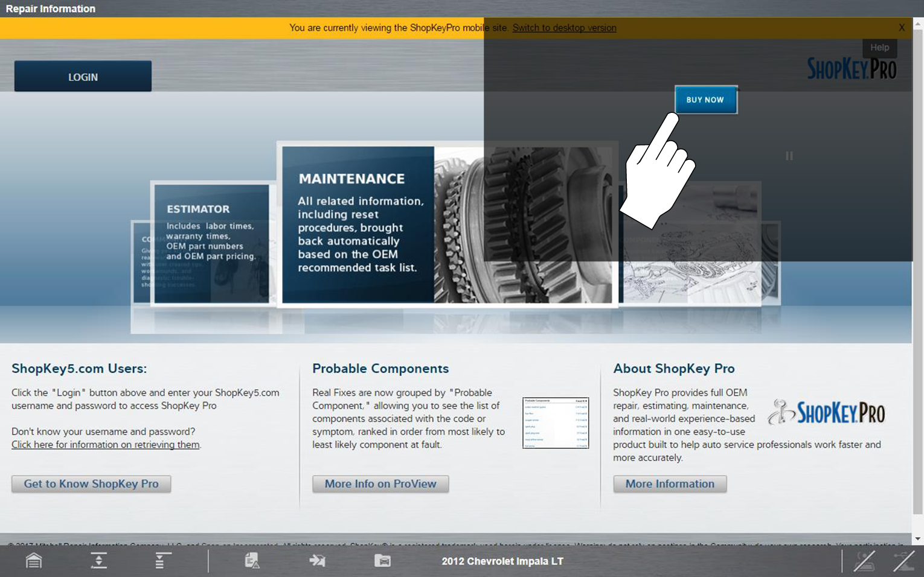Pause the banner slideshow
Screen dimensions: 924x577
click(x=789, y=156)
